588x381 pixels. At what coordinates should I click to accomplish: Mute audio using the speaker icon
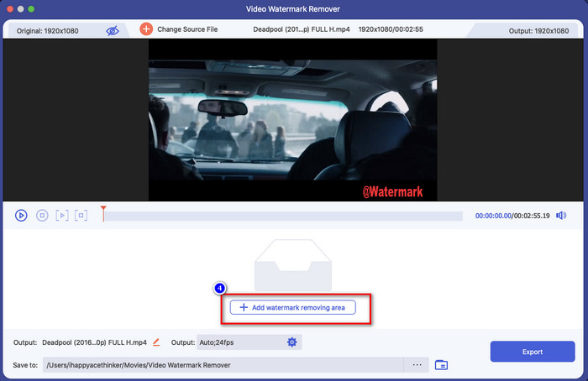[561, 216]
